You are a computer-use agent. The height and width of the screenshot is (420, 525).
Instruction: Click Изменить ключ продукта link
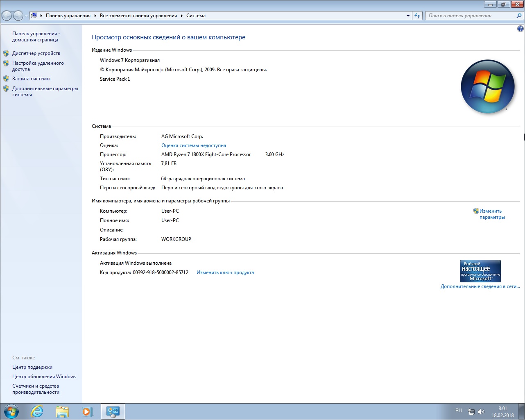pyautogui.click(x=225, y=272)
